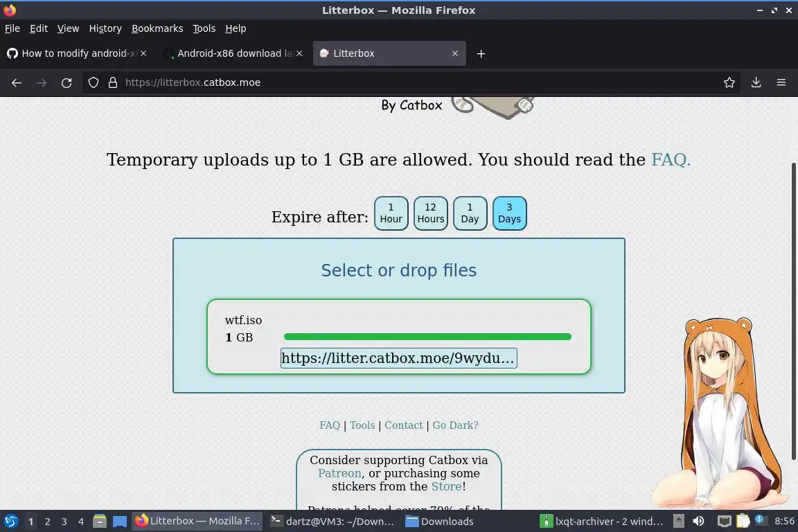The height and width of the screenshot is (532, 798).
Task: Go back to the previous page
Action: 17,82
